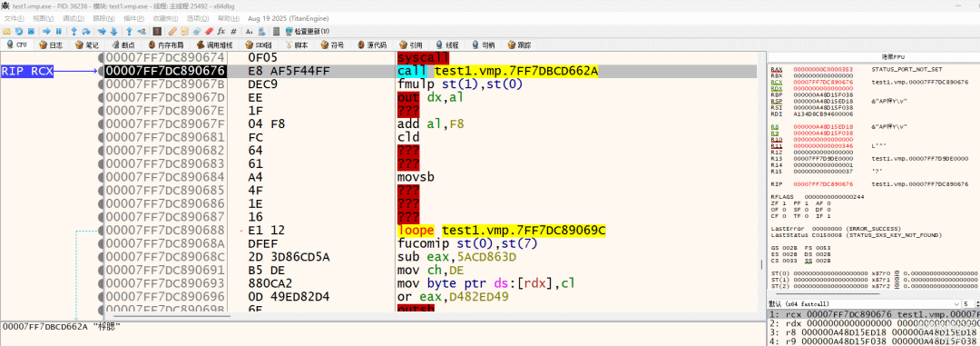Switch to the 源代码 tab

pos(371,45)
